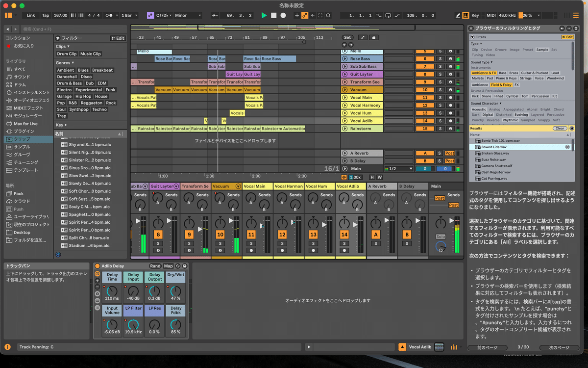Click Clear to reset the search results
This screenshot has height=368, width=588.
pyautogui.click(x=560, y=129)
